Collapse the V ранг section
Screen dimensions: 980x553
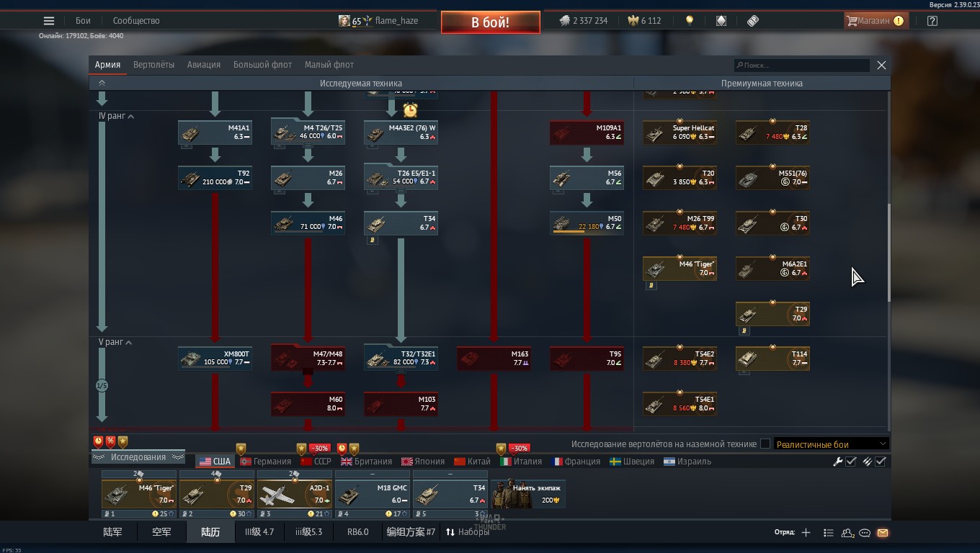click(115, 342)
